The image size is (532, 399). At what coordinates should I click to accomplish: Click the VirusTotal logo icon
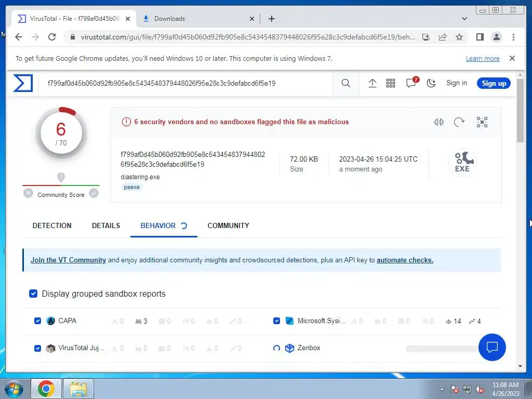(x=23, y=83)
